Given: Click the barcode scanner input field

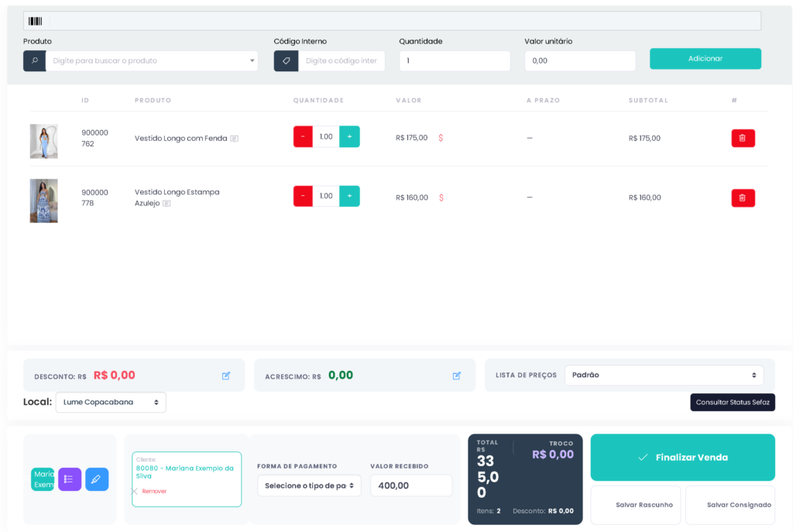Looking at the screenshot, I should (392, 21).
